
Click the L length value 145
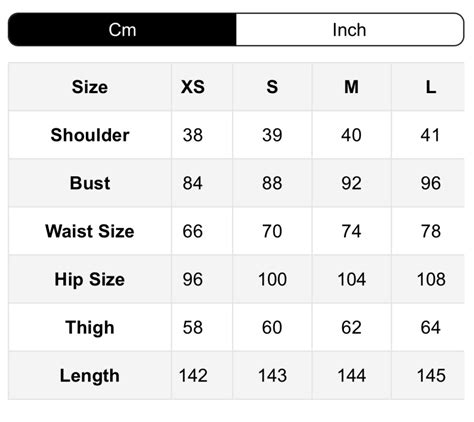431,376
